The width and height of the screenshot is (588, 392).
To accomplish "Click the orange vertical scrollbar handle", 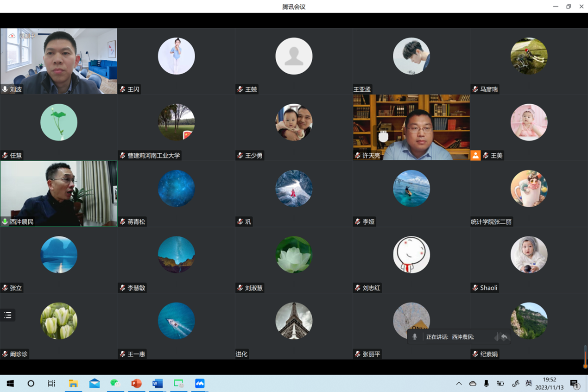I will (x=585, y=359).
